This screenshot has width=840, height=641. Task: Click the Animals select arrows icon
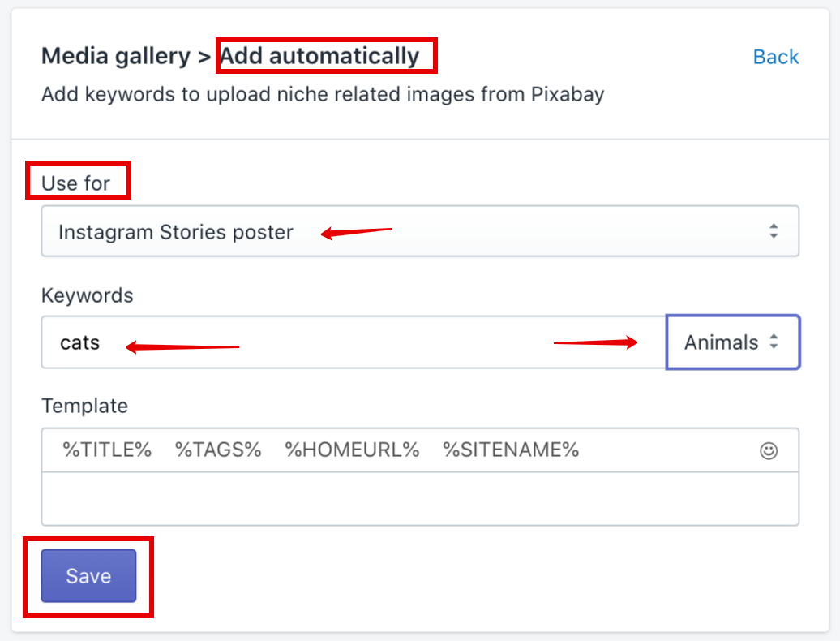[x=774, y=342]
